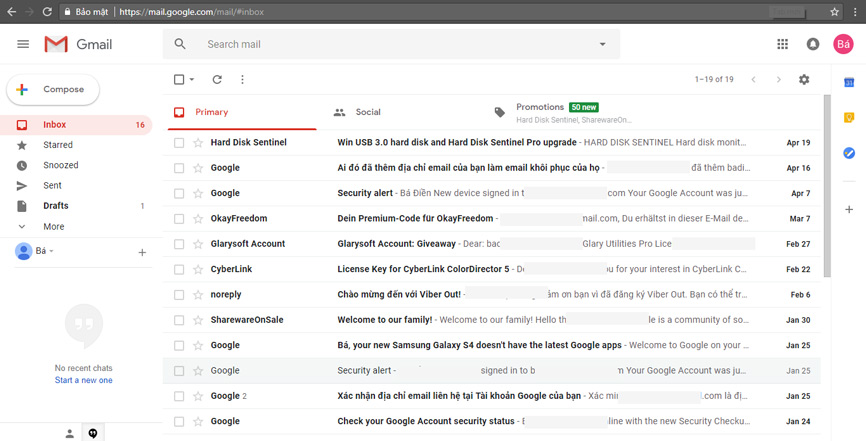The height and width of the screenshot is (441, 866).
Task: Check the Google email dated Jan 24
Action: pos(179,422)
